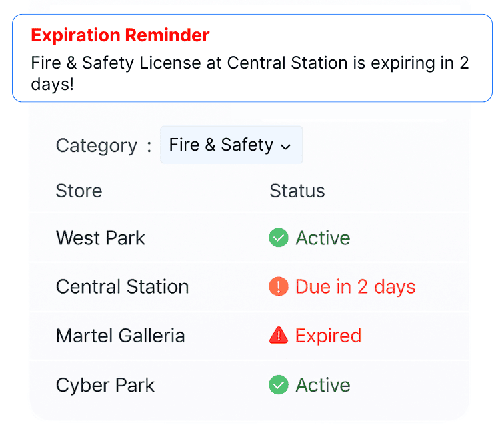Click the green check icon for West Park

click(278, 238)
